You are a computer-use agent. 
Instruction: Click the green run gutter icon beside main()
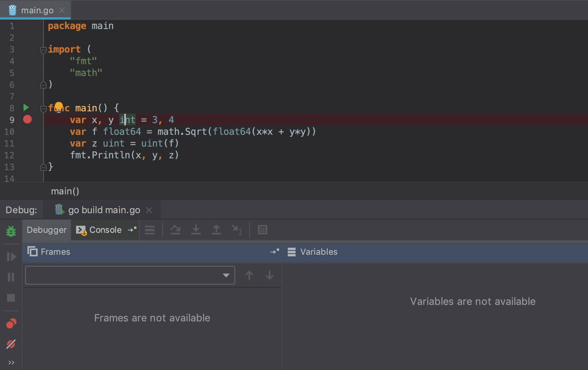click(26, 107)
